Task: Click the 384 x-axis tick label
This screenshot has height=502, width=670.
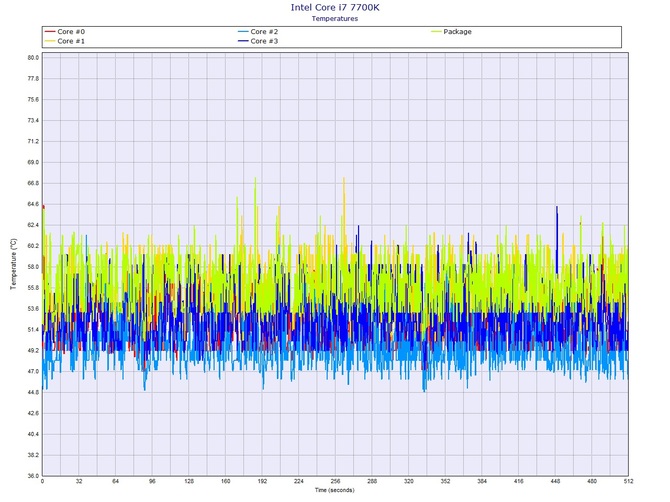Action: (x=482, y=481)
